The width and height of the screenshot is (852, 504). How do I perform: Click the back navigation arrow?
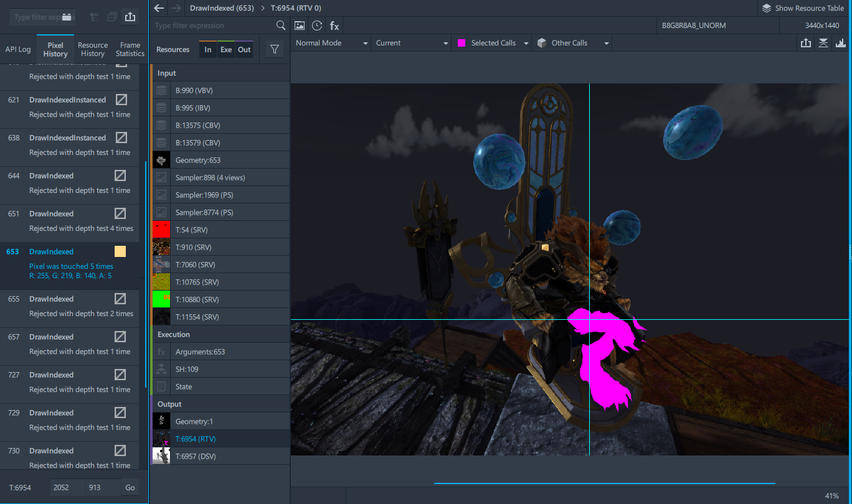tap(159, 8)
